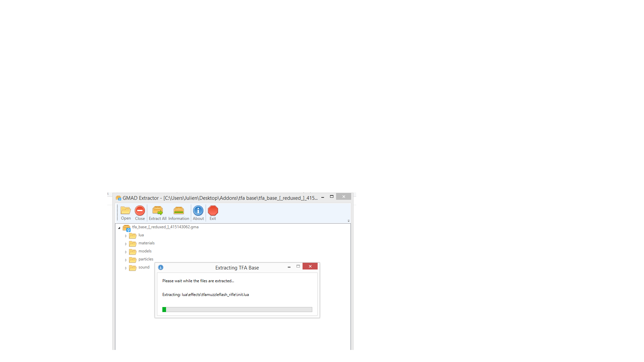644x362 pixels.
Task: Close the Extracting TFA Base dialog
Action: [x=310, y=266]
